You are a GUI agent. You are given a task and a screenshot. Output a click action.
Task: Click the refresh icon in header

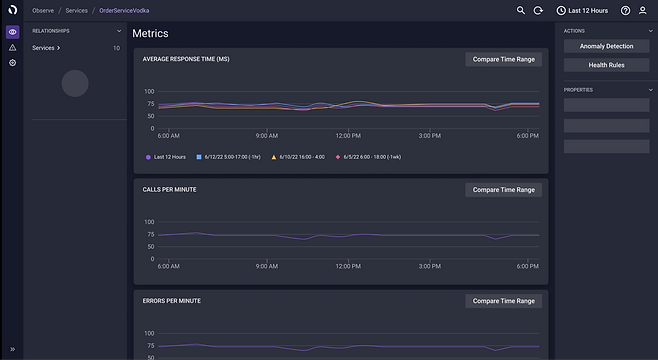click(538, 10)
